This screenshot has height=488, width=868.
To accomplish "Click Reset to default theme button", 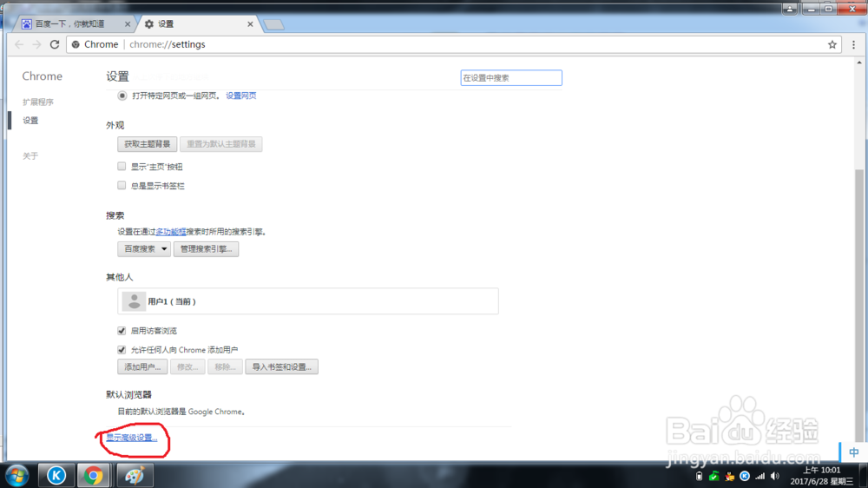I will (220, 144).
